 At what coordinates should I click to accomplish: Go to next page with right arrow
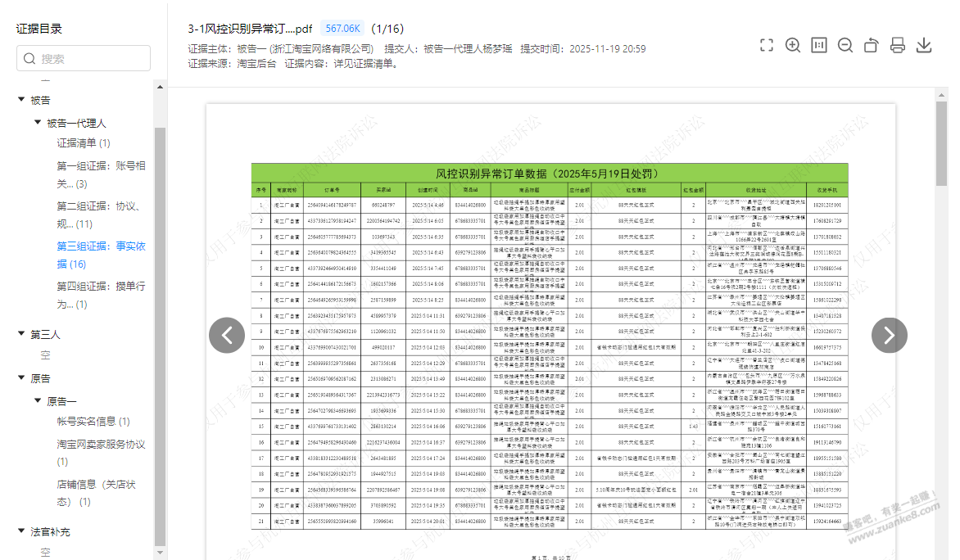889,334
